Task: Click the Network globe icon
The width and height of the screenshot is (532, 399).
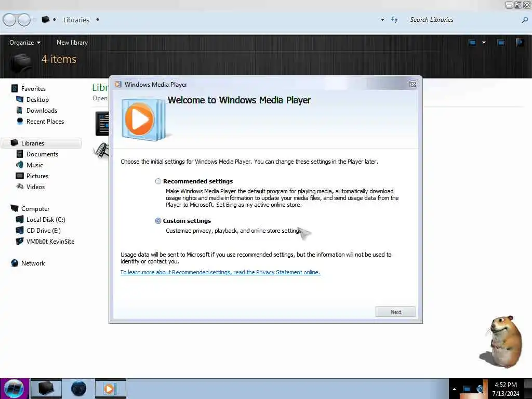Action: tap(15, 263)
